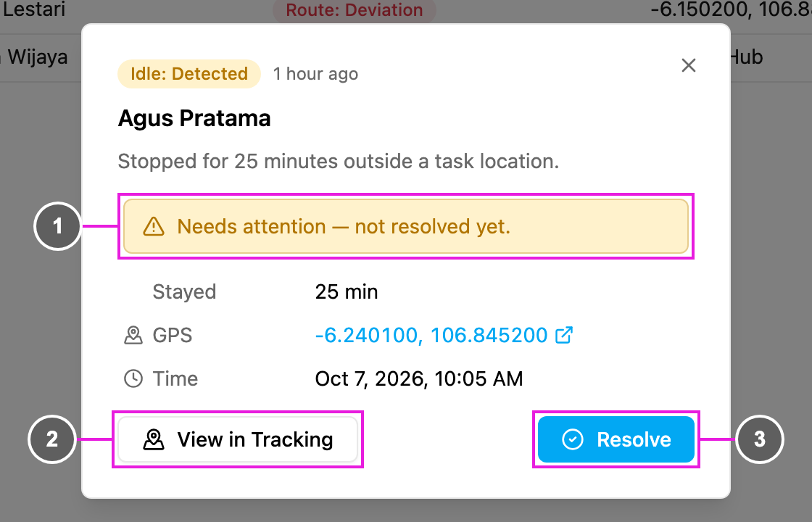Click the clock icon beside Time
Viewport: 812px width, 522px height.
tap(133, 378)
